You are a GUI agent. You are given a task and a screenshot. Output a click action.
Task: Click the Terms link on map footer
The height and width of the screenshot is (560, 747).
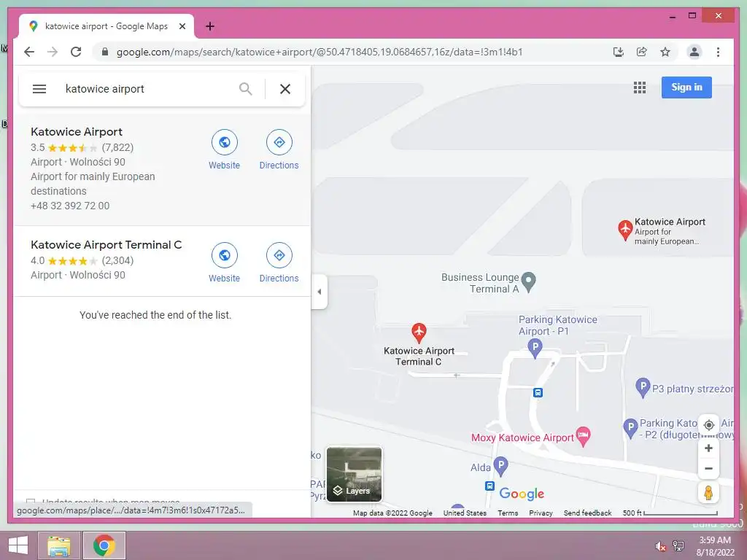point(508,513)
